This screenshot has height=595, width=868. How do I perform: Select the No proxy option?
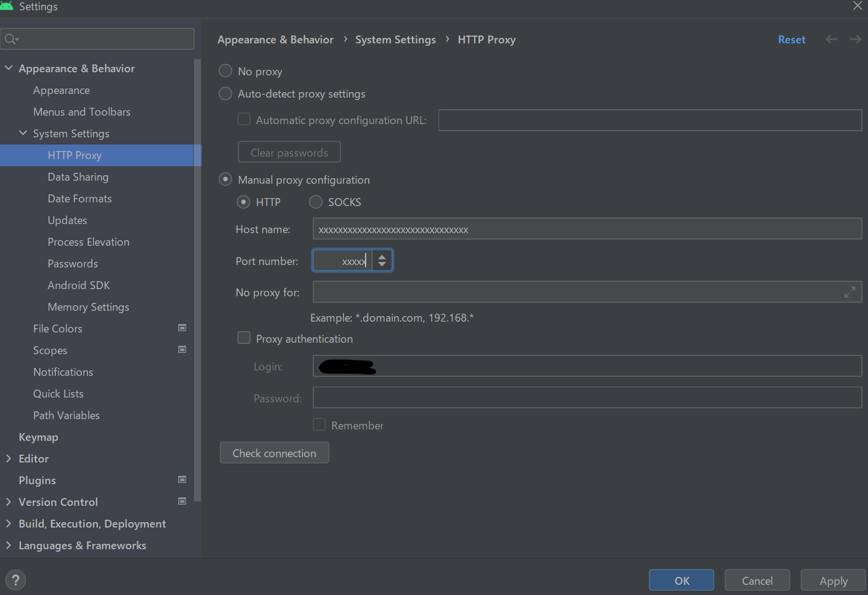[x=225, y=70]
